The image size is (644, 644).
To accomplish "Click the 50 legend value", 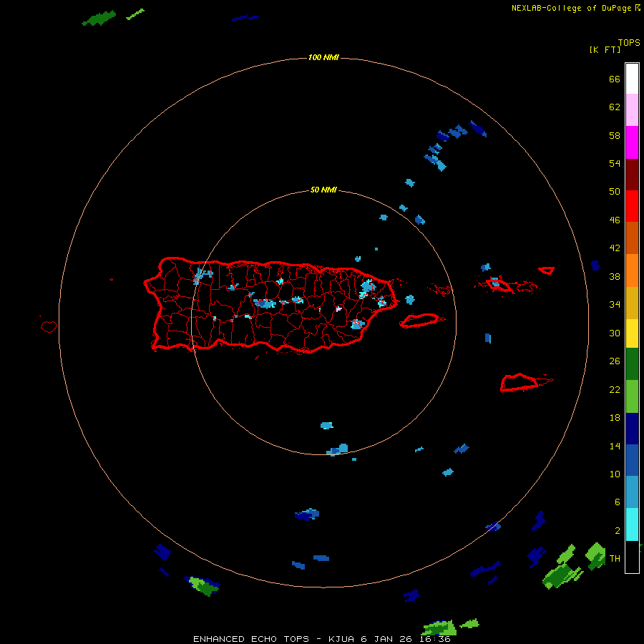I will click(615, 191).
